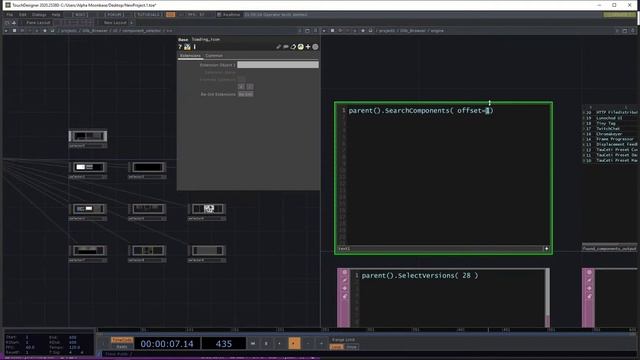The width and height of the screenshot is (640, 360).
Task: Click the timeline scrub bar
Action: [x=367, y=330]
